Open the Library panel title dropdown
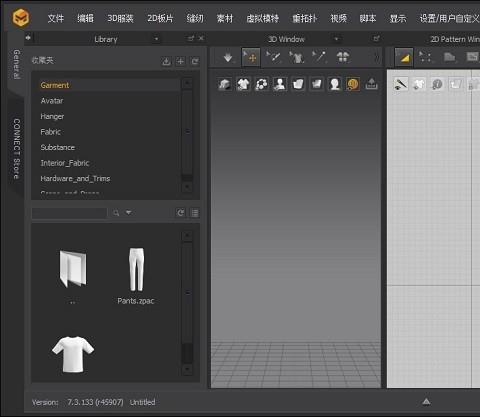Screen dimensions: 480x417 coord(156,39)
